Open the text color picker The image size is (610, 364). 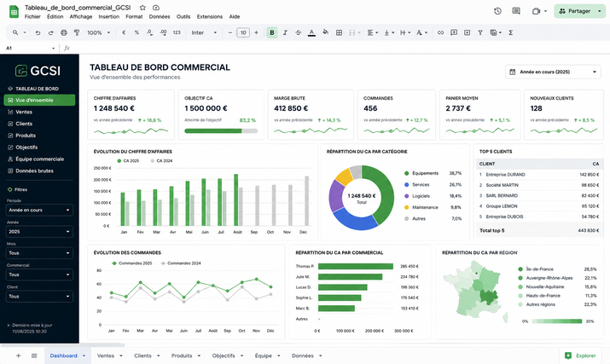click(311, 32)
